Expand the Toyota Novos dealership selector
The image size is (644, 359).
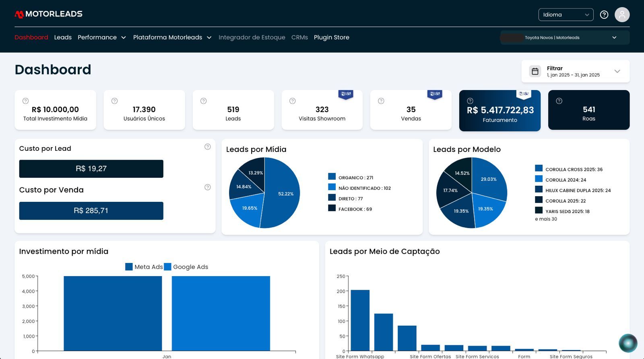(x=565, y=37)
